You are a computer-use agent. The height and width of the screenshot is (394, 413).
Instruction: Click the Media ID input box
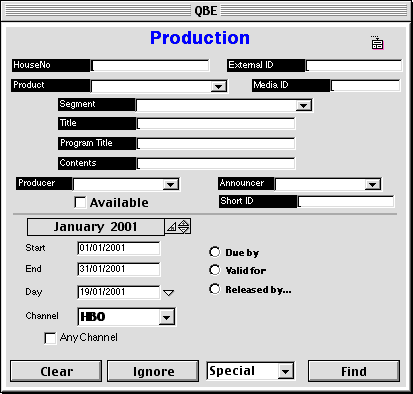[365, 85]
